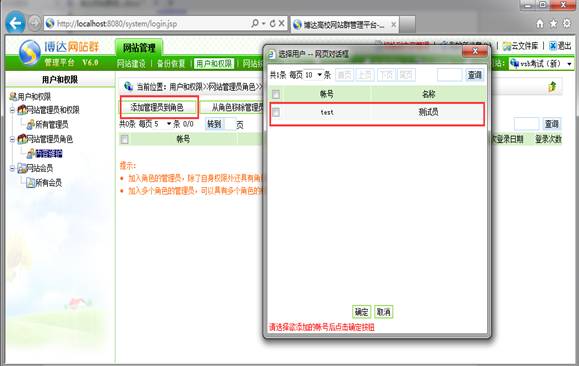Click the 博达网站群 globe logo
Screen dimensions: 579x366
pyautogui.click(x=30, y=52)
